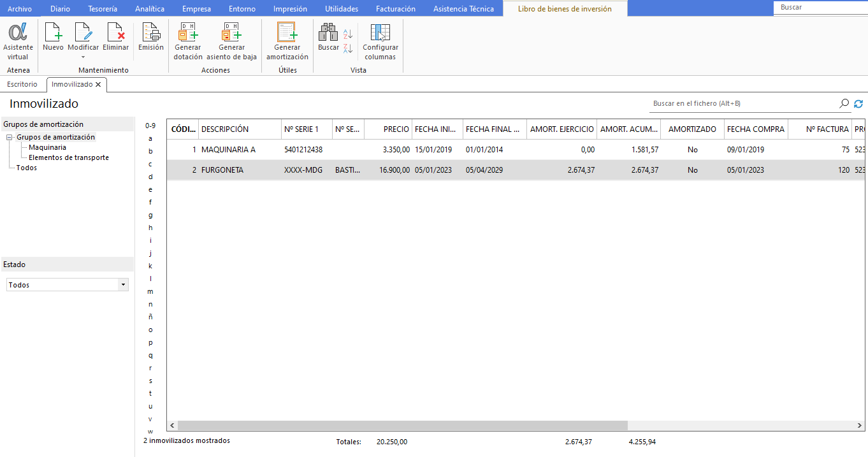Click the AMORTIZADO column header
The image size is (868, 457).
coord(692,129)
